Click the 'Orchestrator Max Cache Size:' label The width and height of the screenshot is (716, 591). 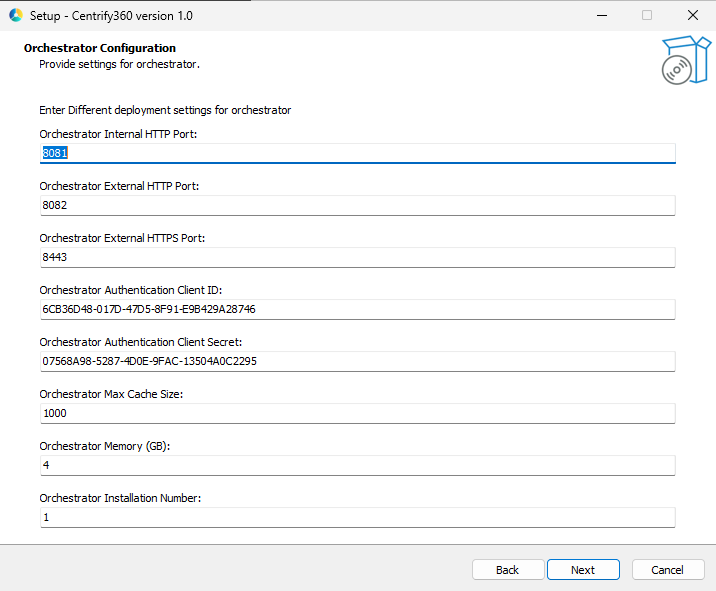coord(111,395)
